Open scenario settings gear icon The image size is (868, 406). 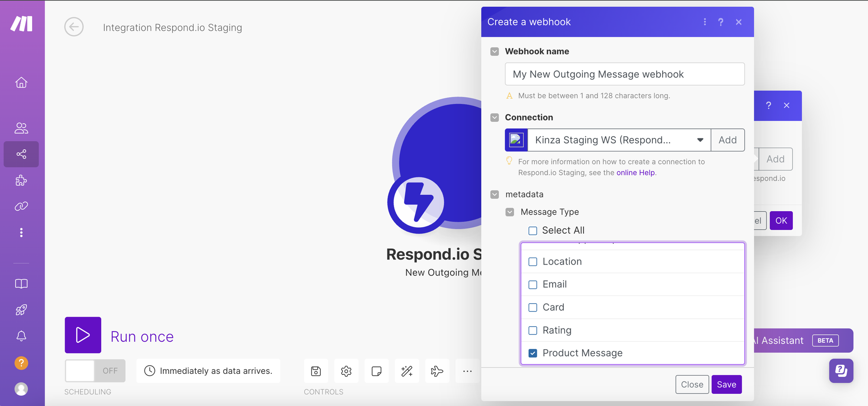pos(346,371)
